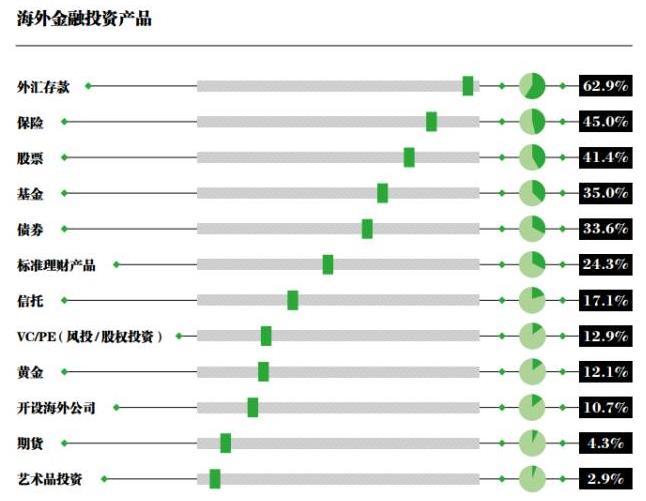This screenshot has width=646, height=501.
Task: Select the pie chart icon for 股票
Action: coord(532,157)
